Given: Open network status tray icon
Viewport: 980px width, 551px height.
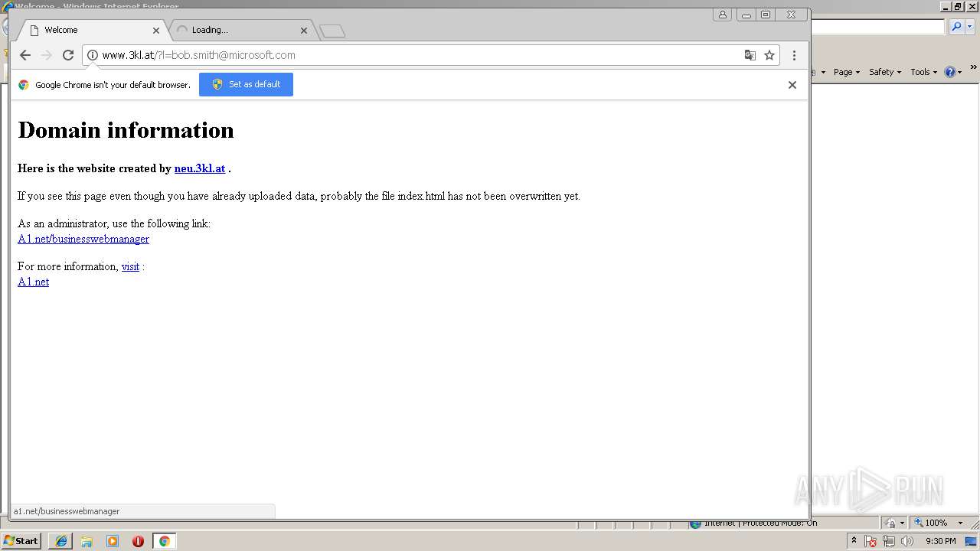Looking at the screenshot, I should (889, 541).
